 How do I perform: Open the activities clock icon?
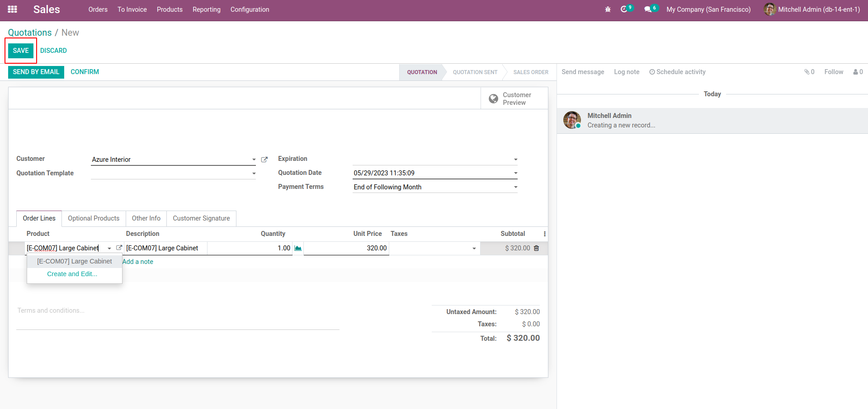click(624, 9)
